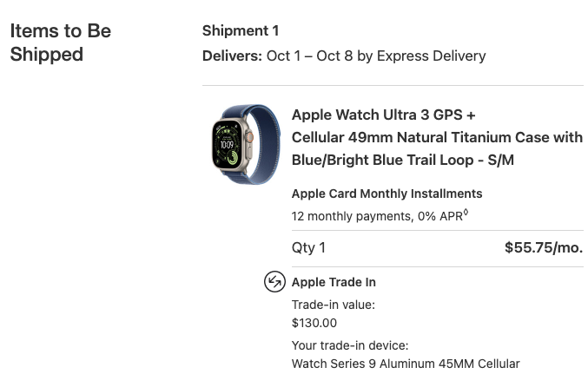
Task: Click the Apple Watch Ultra 3 product thumbnail
Action: coord(240,143)
